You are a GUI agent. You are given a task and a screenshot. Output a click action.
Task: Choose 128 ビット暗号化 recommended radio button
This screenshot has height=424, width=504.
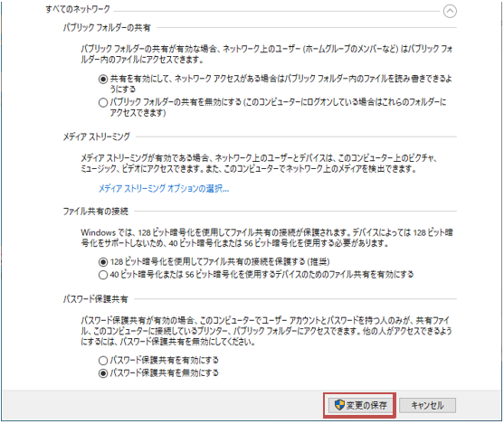pyautogui.click(x=103, y=262)
